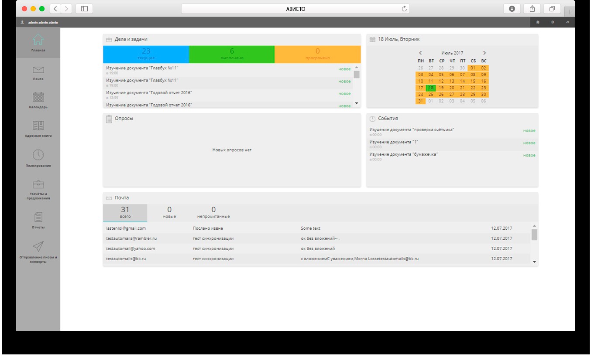Select the 0 непрочитанные mail tab
Image resolution: width=591 pixels, height=364 pixels.
[x=213, y=213]
